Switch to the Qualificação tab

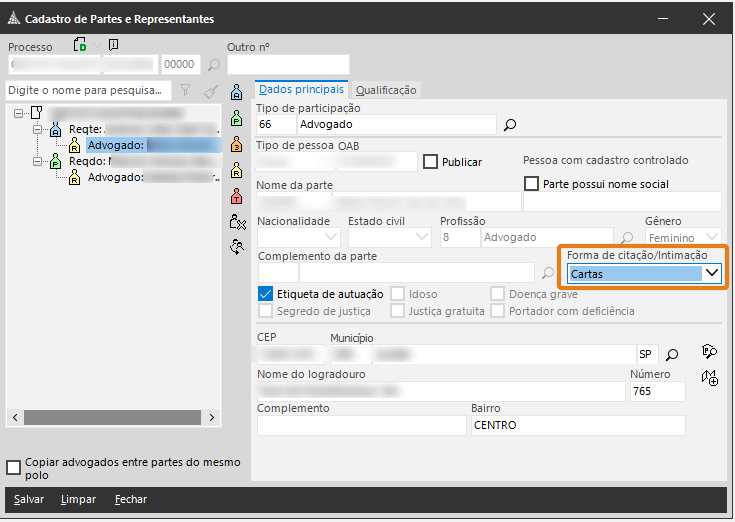pyautogui.click(x=386, y=90)
